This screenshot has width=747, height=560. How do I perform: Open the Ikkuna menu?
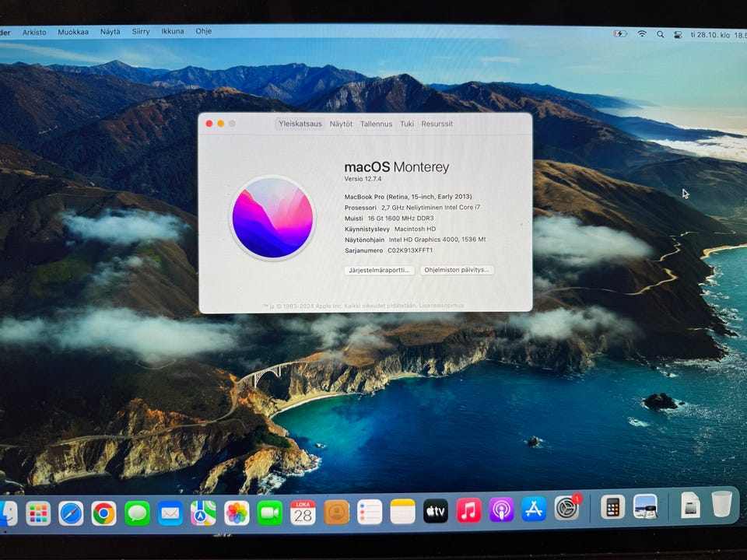(x=173, y=31)
